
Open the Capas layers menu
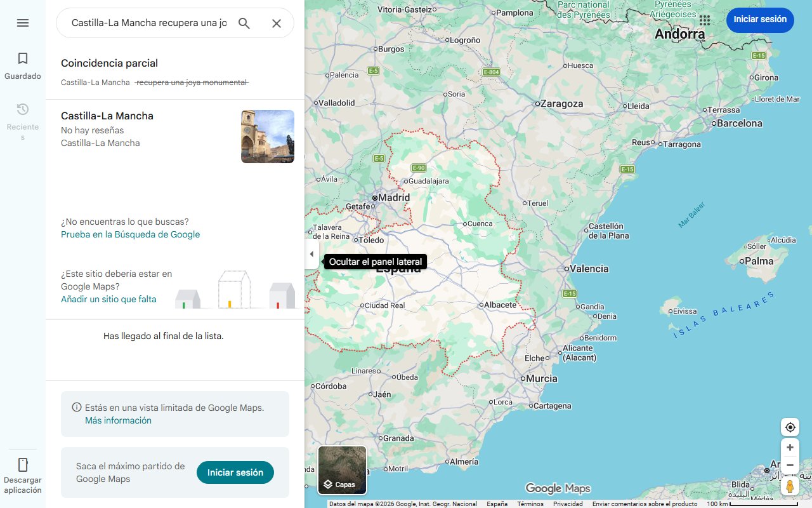pos(342,484)
